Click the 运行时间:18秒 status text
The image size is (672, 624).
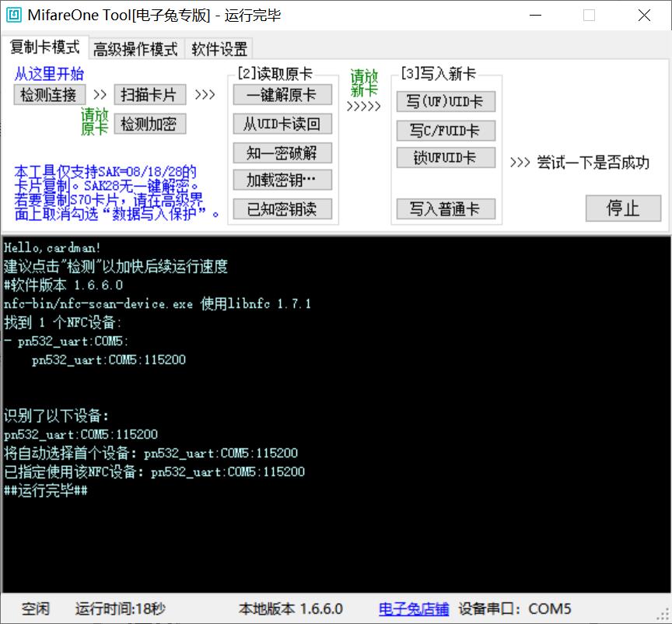[121, 609]
